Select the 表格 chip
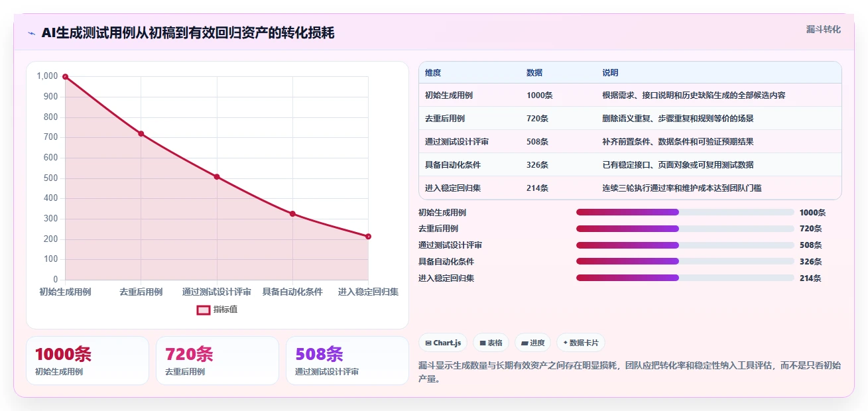This screenshot has width=868, height=411. [491, 343]
